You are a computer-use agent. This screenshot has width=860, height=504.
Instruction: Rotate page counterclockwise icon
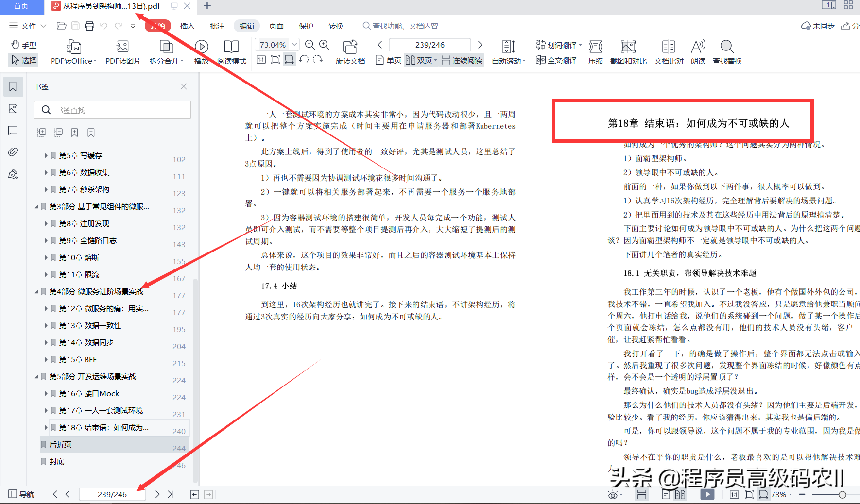304,60
